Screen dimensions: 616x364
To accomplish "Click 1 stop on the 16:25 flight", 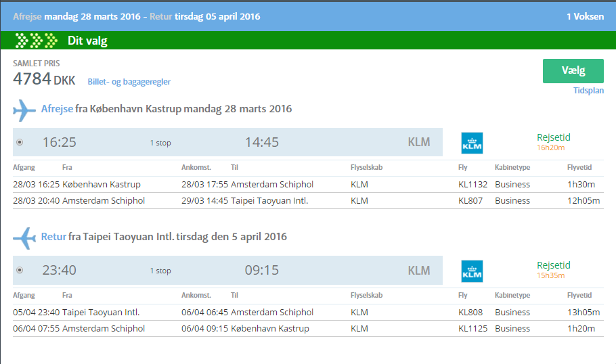I will point(160,143).
